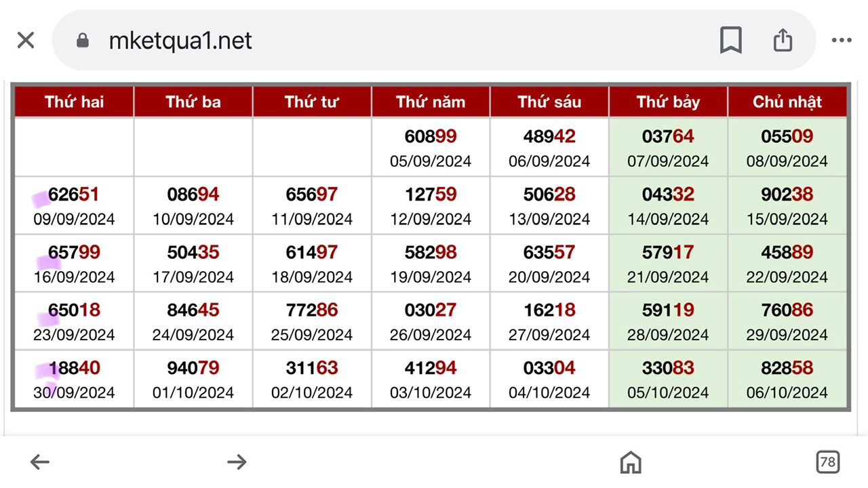
Task: Tap the lock icon beside mketqua1.net
Action: [83, 41]
